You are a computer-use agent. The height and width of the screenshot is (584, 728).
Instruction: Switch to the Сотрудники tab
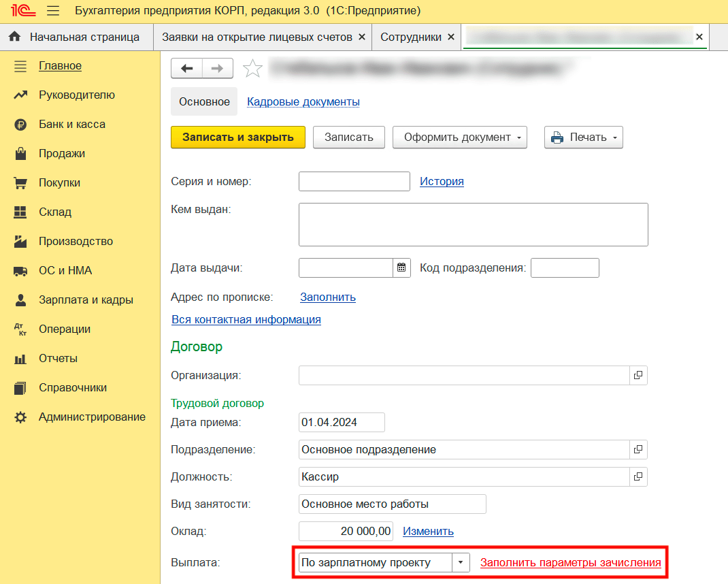click(410, 37)
